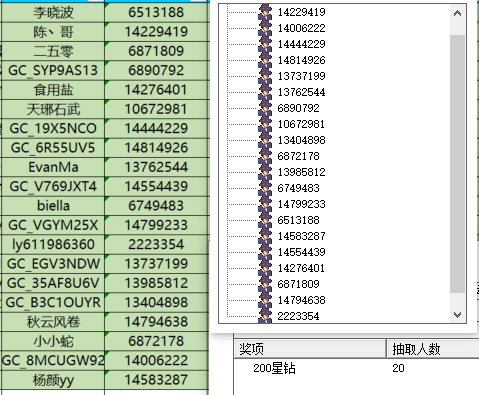Click spreadsheet cell biella
This screenshot has height=395, width=479.
(53, 206)
